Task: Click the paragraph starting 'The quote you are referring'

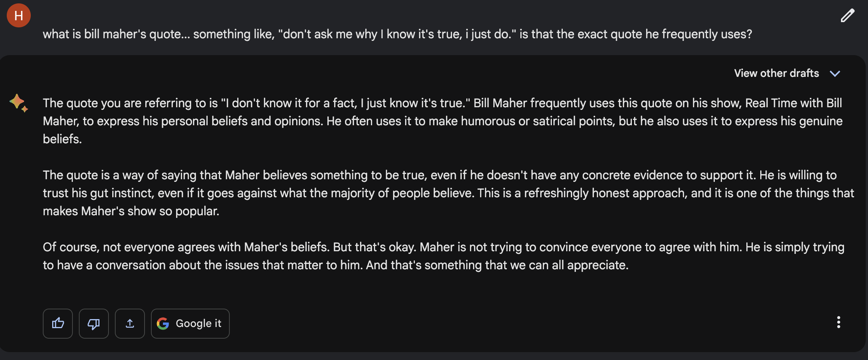Action: pos(443,121)
